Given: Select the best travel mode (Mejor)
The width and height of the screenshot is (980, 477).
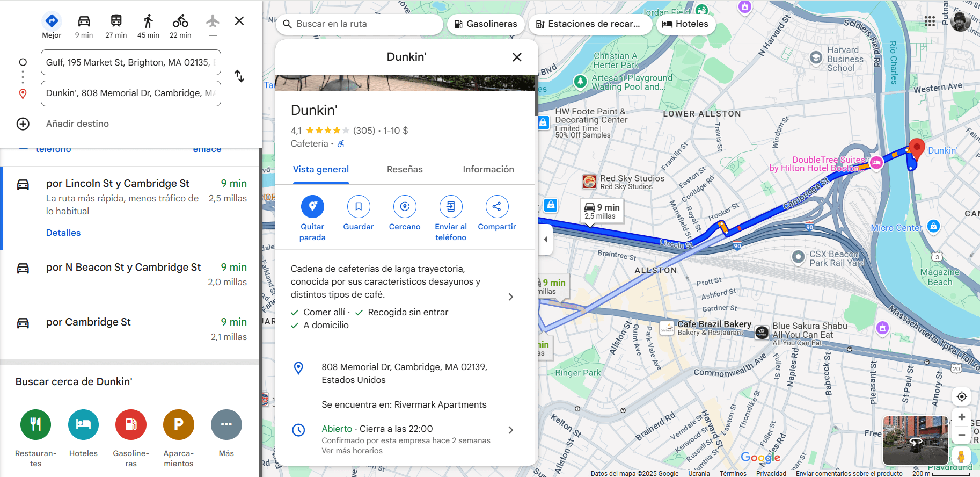Looking at the screenshot, I should tap(52, 25).
